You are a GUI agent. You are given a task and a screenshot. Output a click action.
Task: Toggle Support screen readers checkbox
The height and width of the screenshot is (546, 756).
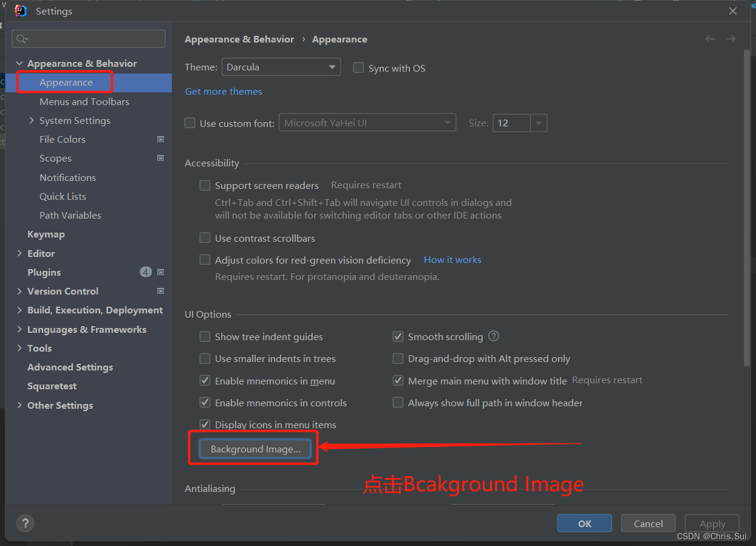point(205,185)
